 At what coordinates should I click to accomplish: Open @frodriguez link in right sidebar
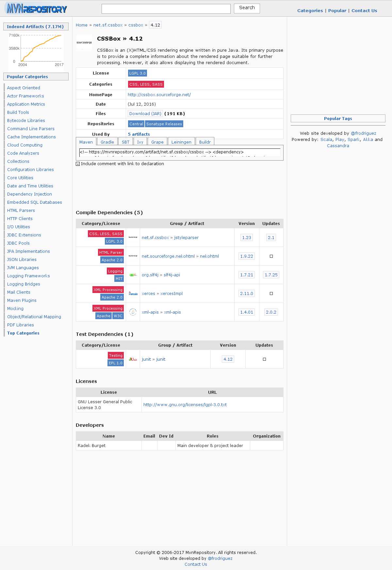click(x=364, y=133)
